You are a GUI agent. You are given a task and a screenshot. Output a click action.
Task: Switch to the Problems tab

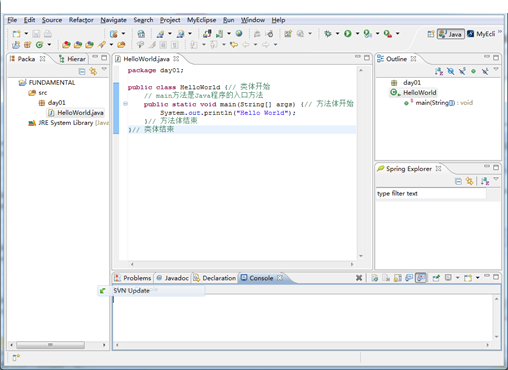click(x=133, y=278)
